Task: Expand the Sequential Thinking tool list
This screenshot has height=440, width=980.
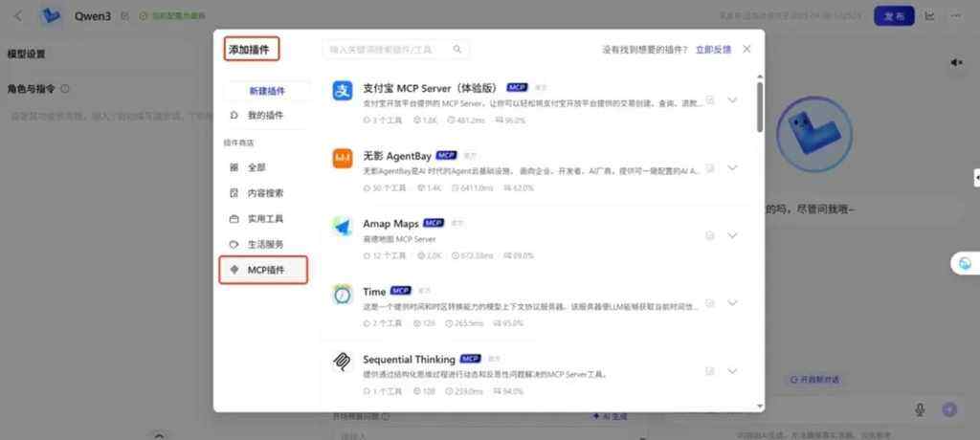Action: pos(732,371)
